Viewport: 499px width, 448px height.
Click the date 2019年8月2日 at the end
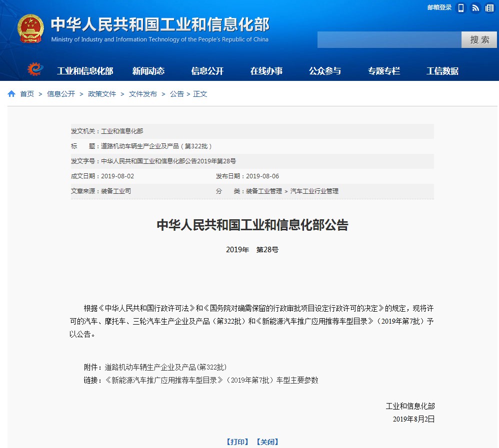(x=413, y=419)
